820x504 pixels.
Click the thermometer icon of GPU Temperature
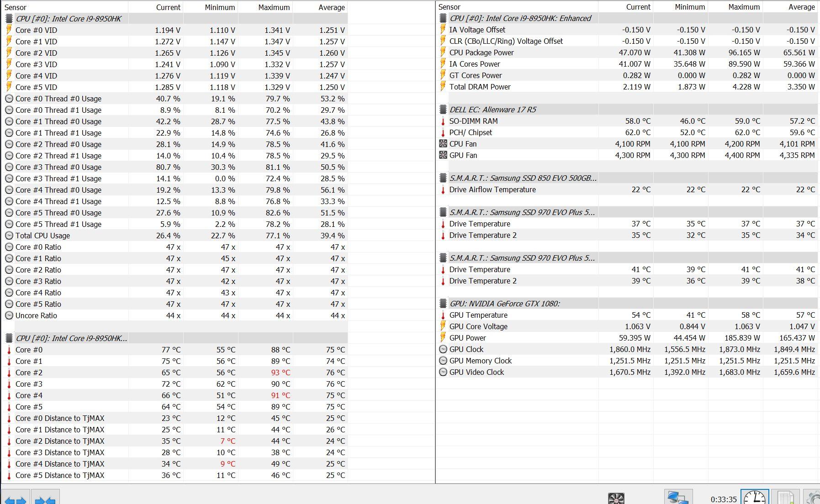click(443, 315)
